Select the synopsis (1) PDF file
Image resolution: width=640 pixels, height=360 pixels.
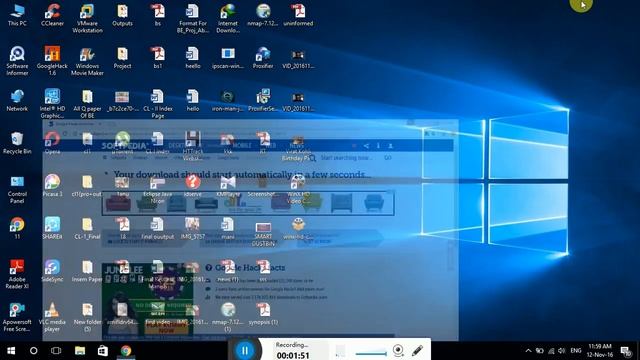pos(263,313)
